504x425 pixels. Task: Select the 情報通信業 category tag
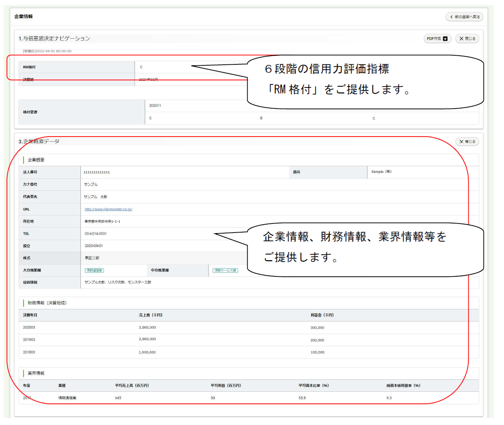tap(94, 270)
